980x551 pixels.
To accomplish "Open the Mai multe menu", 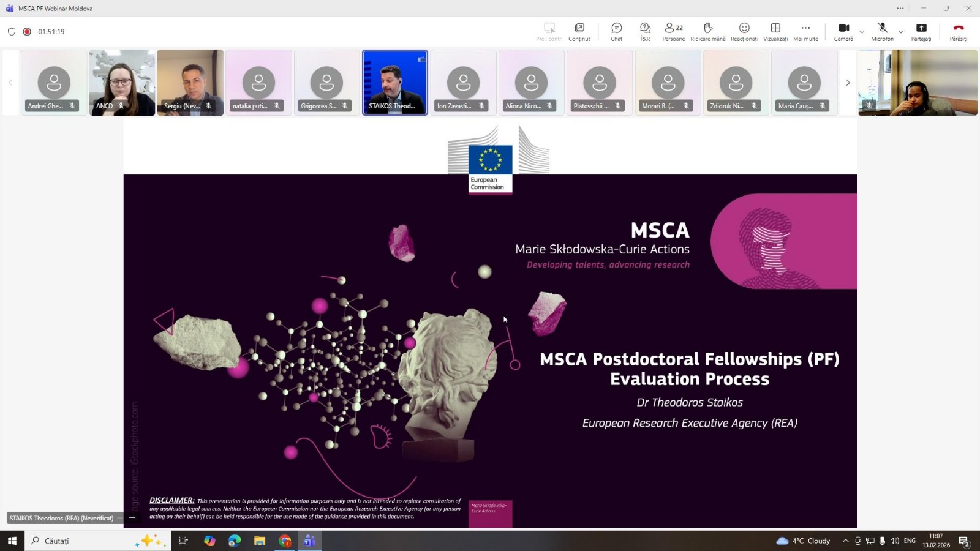I will pyautogui.click(x=805, y=32).
